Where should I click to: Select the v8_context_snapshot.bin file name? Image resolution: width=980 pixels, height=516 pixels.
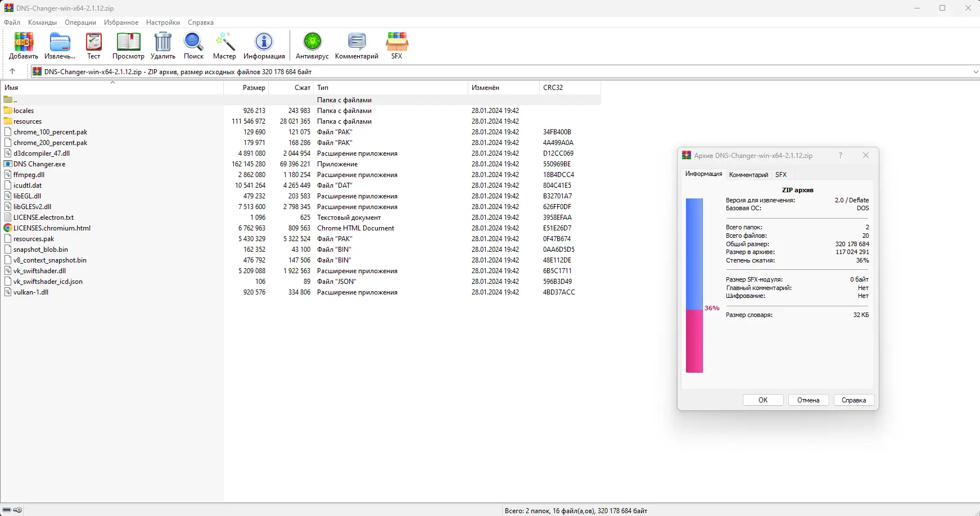50,260
